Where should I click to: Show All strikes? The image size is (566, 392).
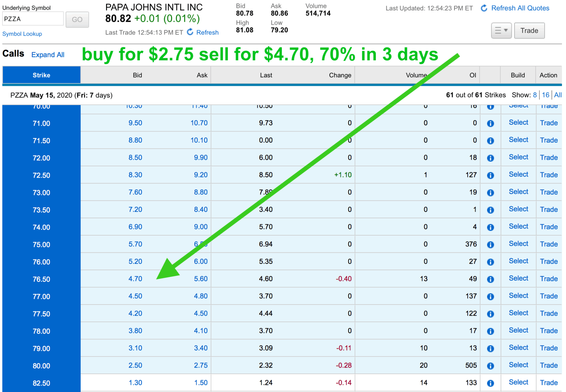click(558, 95)
